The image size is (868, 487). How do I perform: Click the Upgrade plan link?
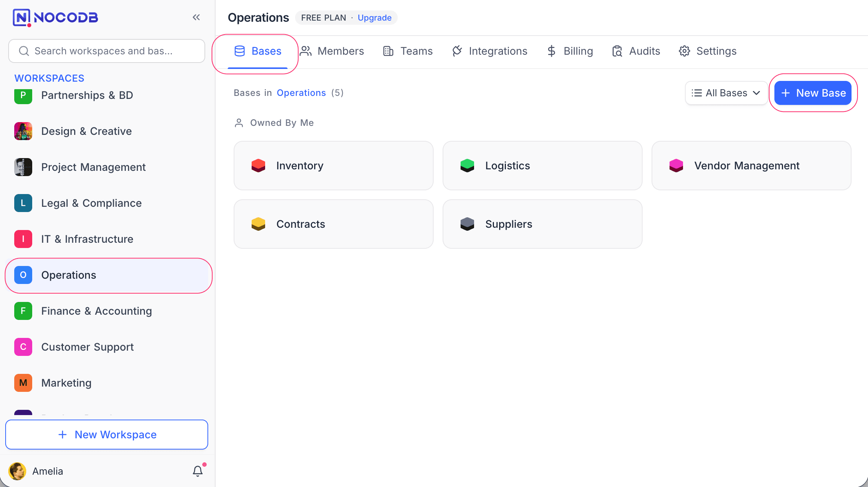374,18
